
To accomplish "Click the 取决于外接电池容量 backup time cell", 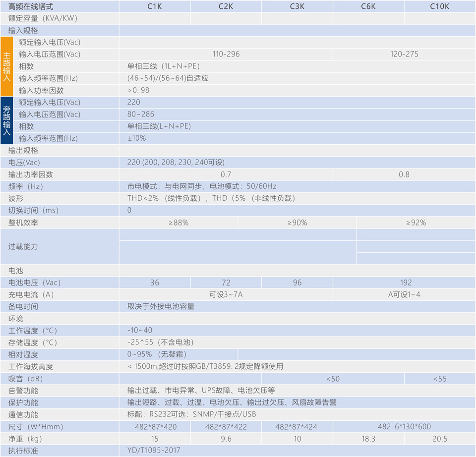I will coord(161,306).
